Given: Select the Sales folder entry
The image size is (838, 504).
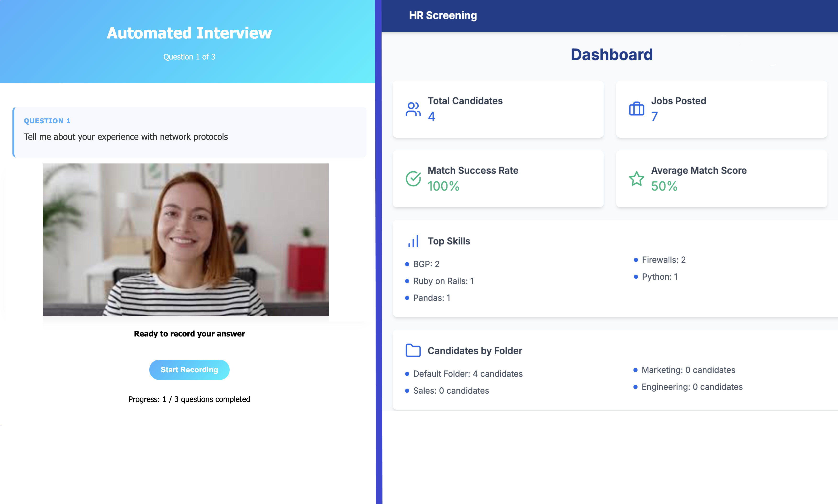Looking at the screenshot, I should tap(451, 390).
